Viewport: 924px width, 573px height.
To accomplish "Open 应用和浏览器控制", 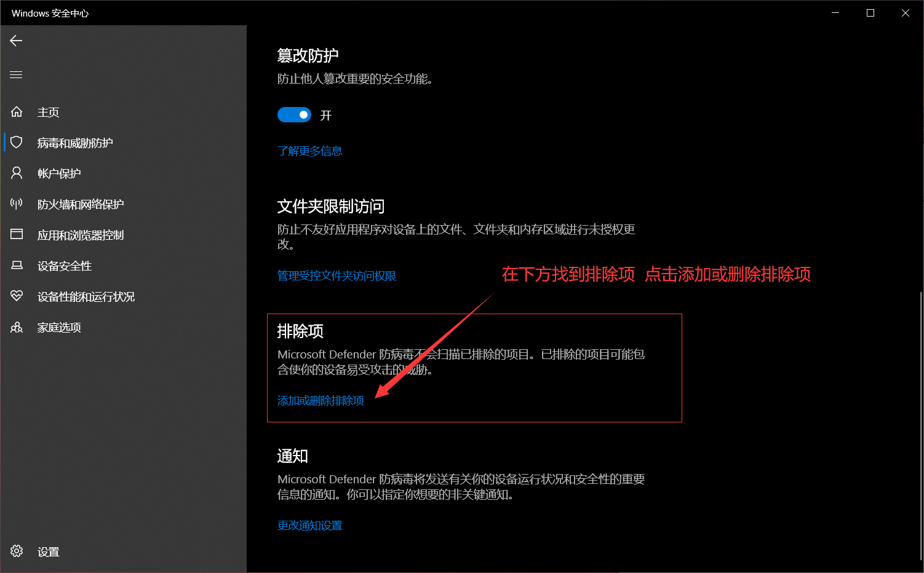I will pos(81,235).
